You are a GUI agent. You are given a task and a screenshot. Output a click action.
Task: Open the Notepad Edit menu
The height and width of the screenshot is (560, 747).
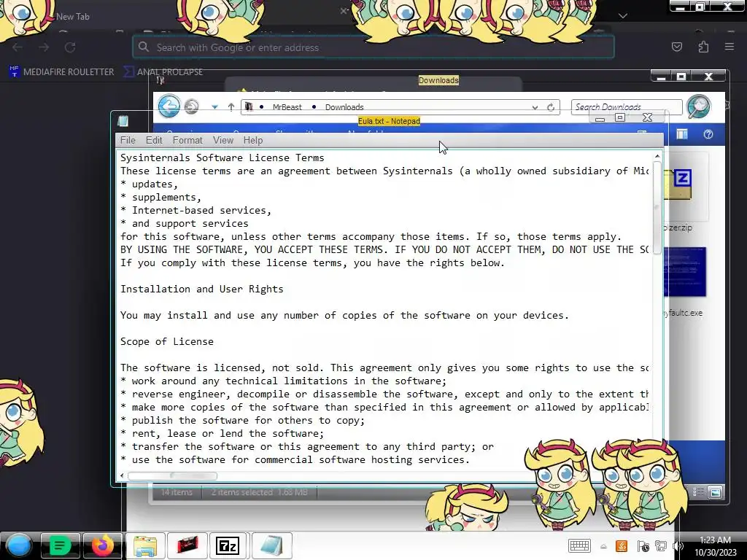[154, 140]
